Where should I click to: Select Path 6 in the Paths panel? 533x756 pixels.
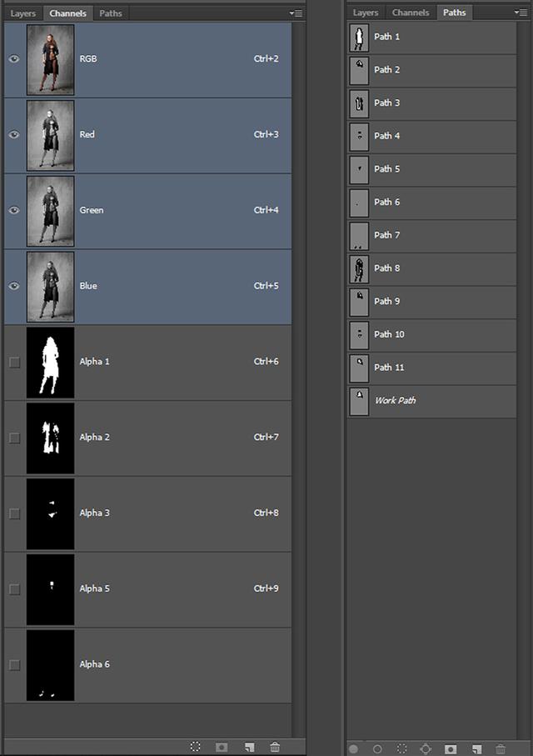[x=431, y=203]
